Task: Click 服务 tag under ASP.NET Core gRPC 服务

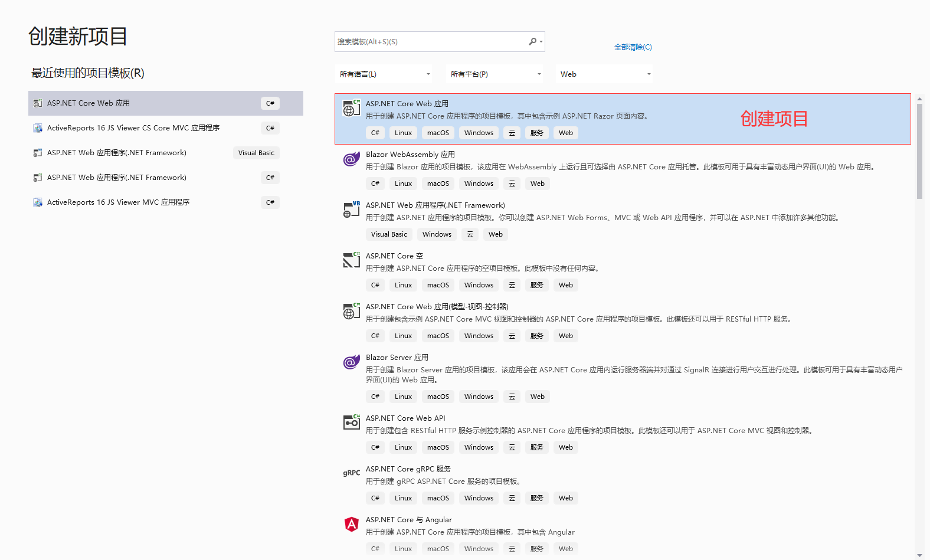Action: [x=537, y=498]
